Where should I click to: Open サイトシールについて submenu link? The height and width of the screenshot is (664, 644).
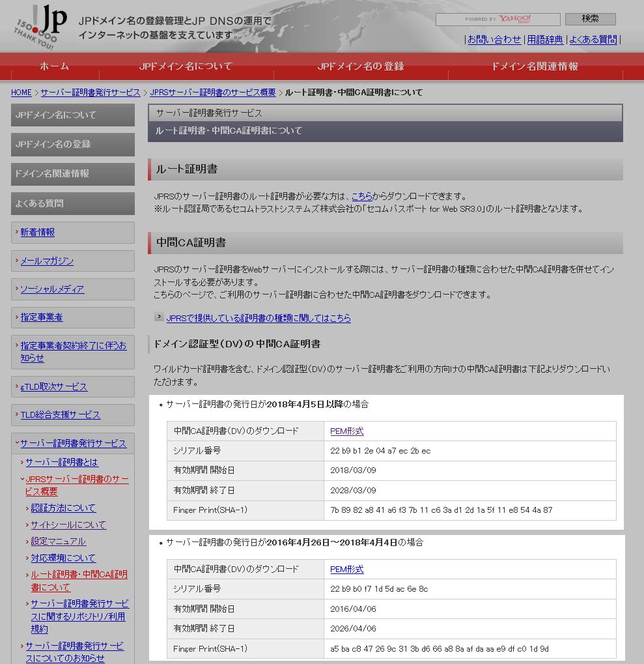68,525
